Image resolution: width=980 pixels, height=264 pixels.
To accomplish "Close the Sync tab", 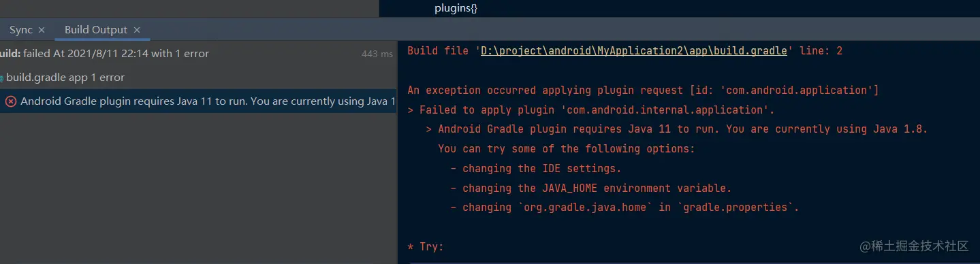I will point(42,30).
